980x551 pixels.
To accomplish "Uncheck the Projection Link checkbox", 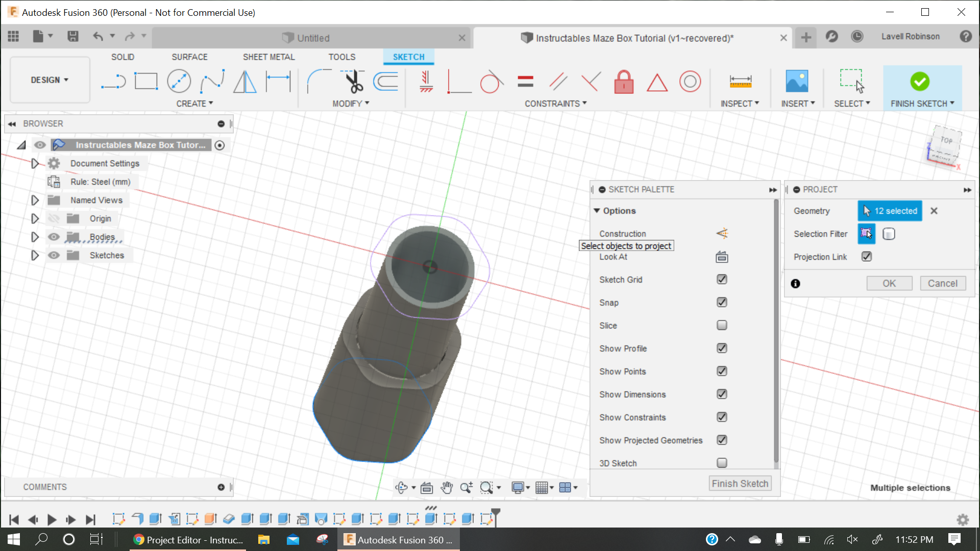I will [x=867, y=257].
